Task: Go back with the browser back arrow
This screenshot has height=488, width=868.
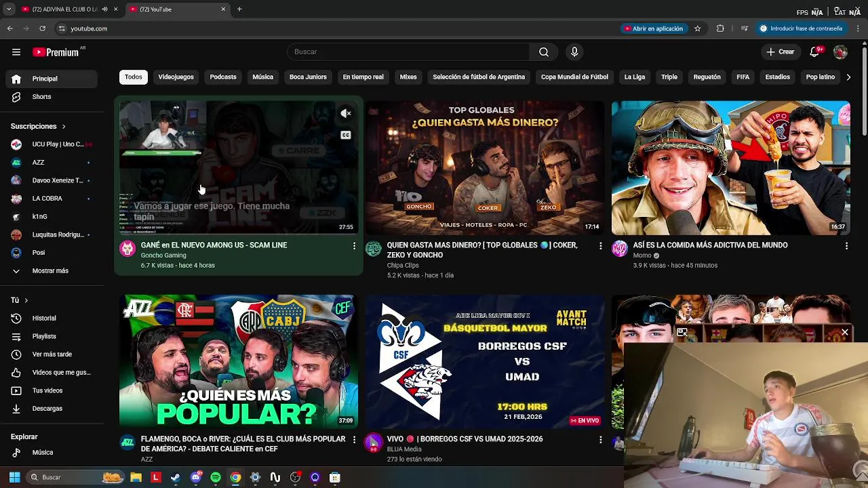Action: tap(10, 28)
